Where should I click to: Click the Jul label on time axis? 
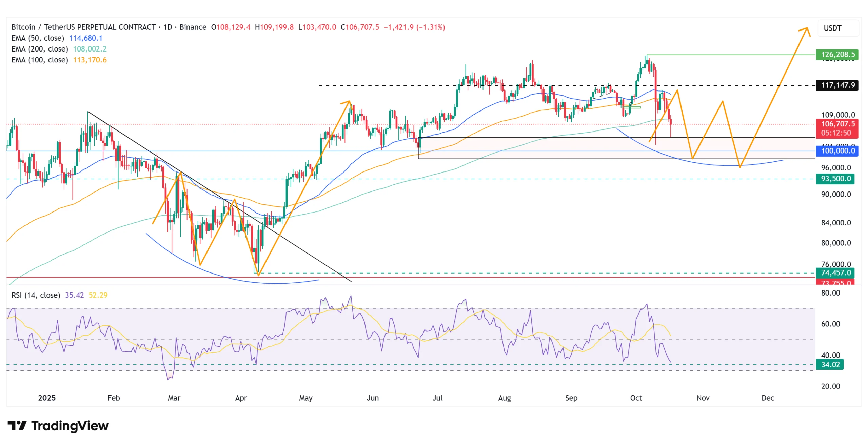pyautogui.click(x=437, y=398)
